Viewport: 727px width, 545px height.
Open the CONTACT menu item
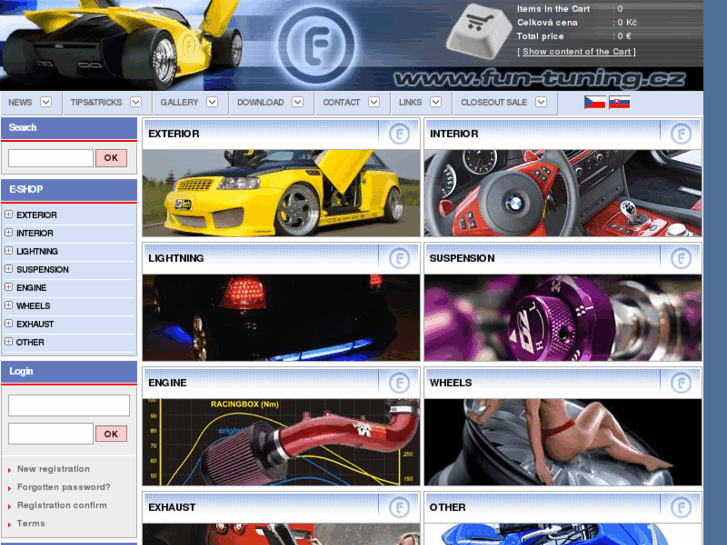[x=341, y=103]
